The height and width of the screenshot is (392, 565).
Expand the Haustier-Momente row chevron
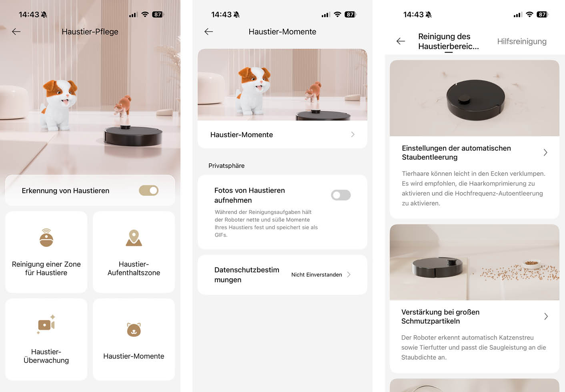tap(353, 134)
